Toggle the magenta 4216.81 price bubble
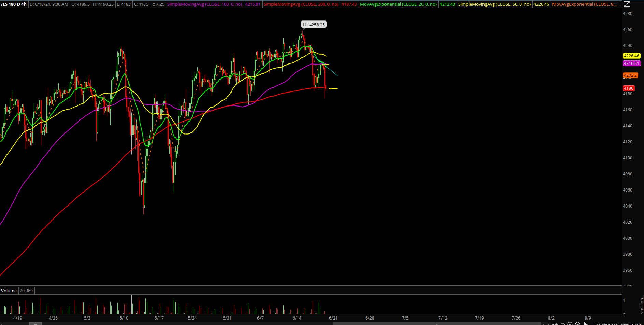The image size is (644, 325). tap(631, 63)
